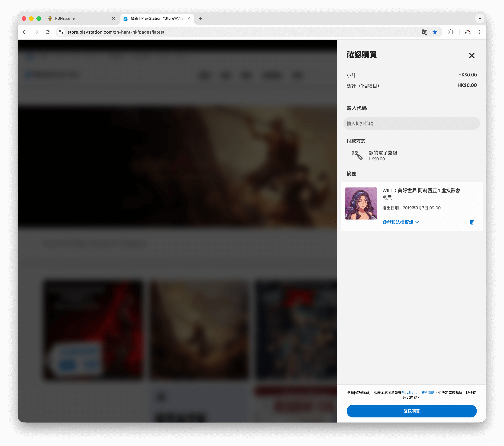Click the site information icon in address bar
Screen dimensions: 504x446
pos(61,32)
